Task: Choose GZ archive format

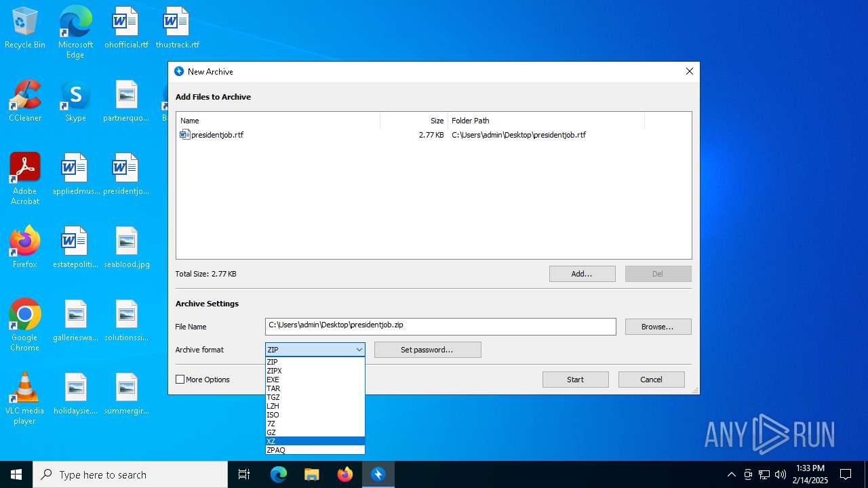Action: pyautogui.click(x=315, y=432)
